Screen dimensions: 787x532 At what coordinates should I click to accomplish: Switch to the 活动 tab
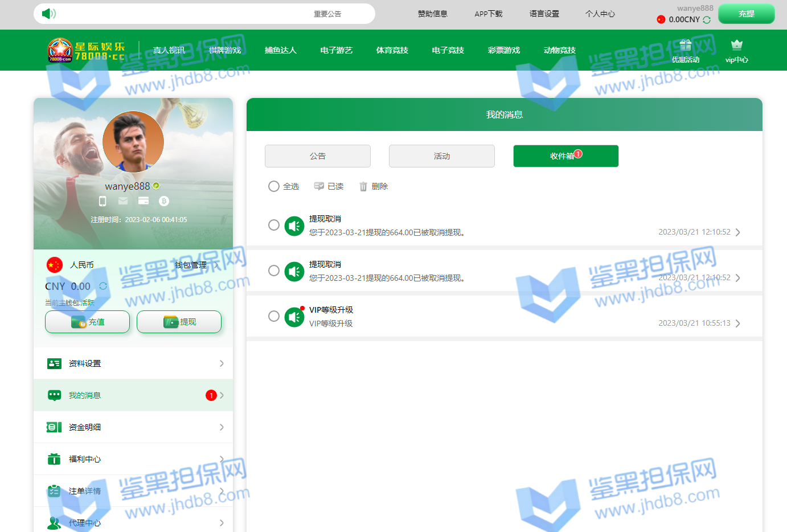point(442,156)
